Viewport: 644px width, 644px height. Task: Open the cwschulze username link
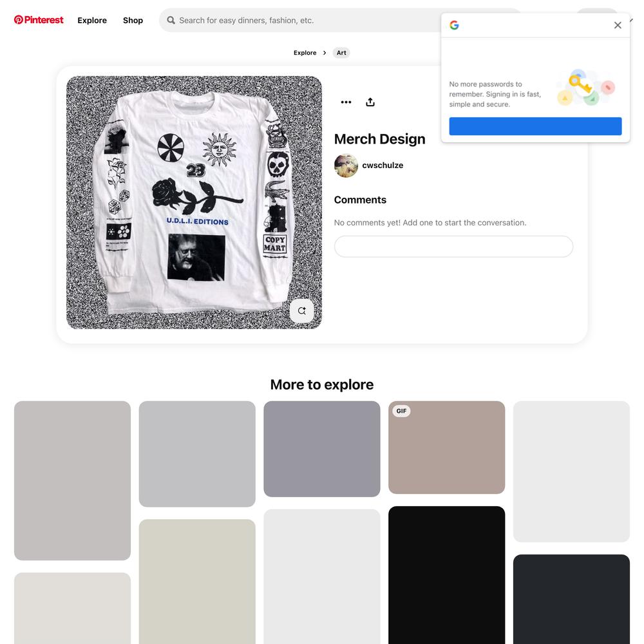click(383, 165)
